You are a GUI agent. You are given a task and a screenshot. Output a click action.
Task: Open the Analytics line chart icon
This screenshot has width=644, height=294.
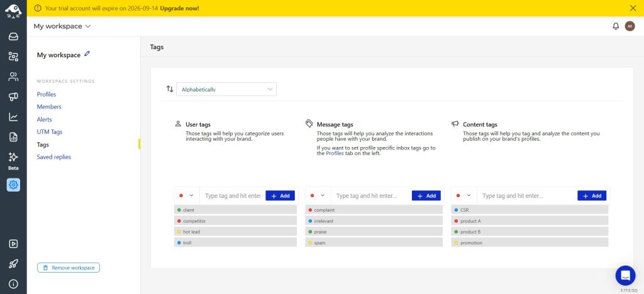(13, 117)
